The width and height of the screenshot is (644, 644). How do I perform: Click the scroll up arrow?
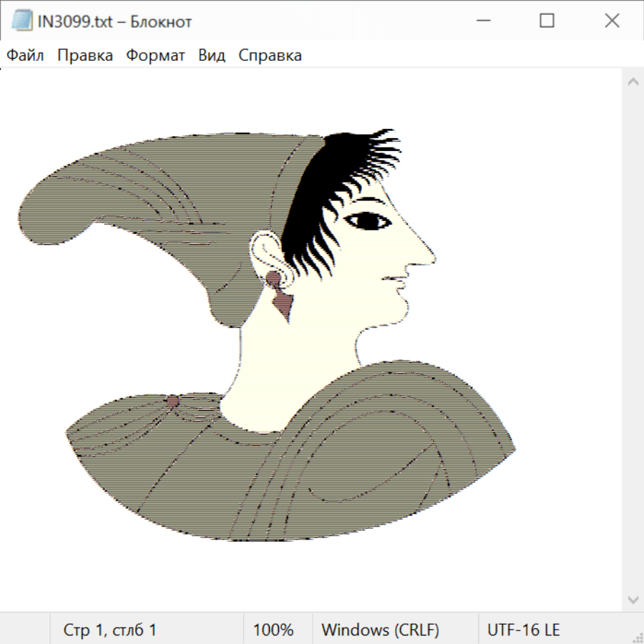[x=633, y=82]
